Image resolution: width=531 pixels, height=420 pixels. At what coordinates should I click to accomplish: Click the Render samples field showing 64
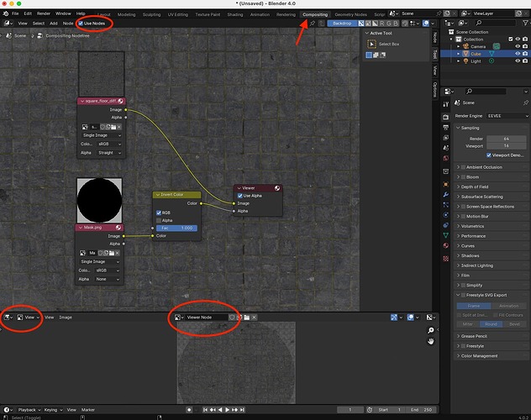(507, 139)
